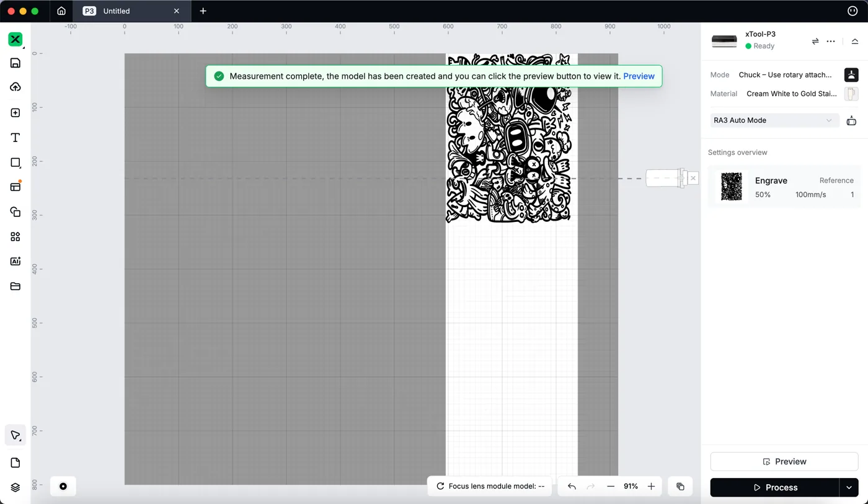Image resolution: width=868 pixels, height=504 pixels.
Task: Click the switch device arrows icon
Action: (815, 41)
